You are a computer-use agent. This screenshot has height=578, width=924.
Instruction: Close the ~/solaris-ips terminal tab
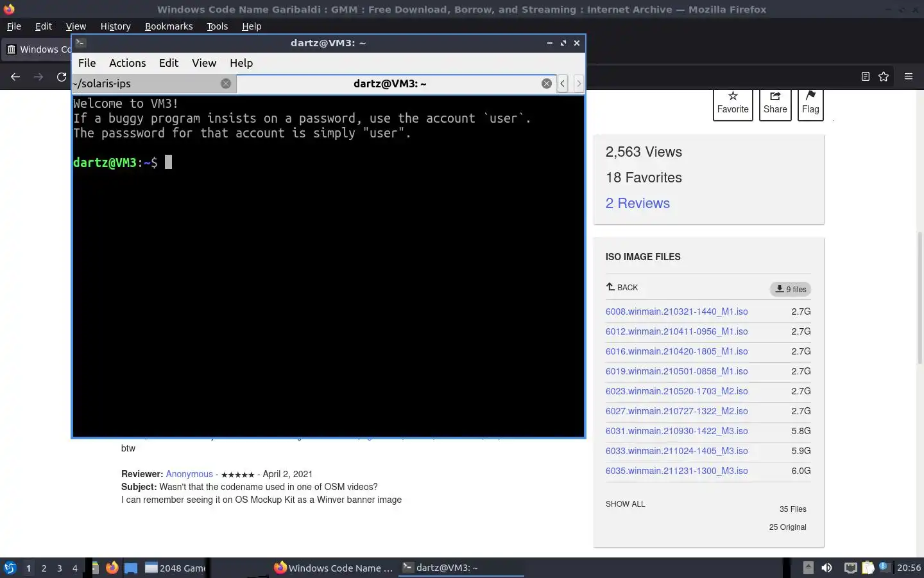pyautogui.click(x=226, y=83)
